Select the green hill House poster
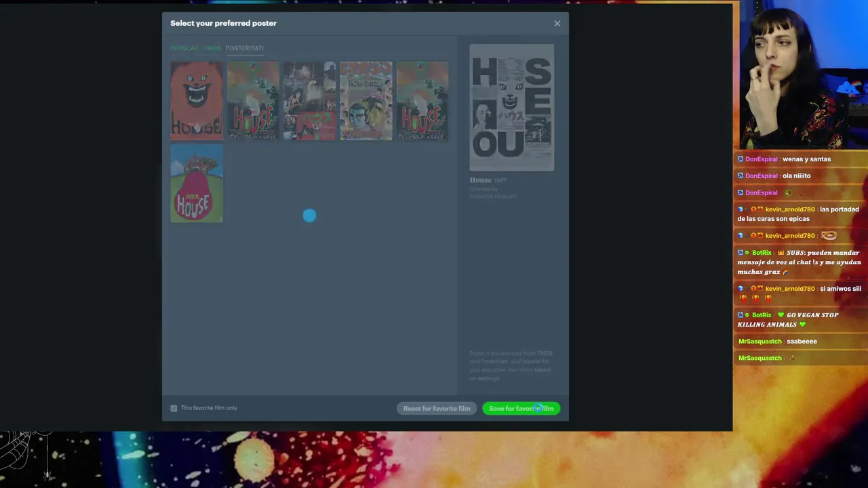The image size is (868, 488). pyautogui.click(x=197, y=183)
